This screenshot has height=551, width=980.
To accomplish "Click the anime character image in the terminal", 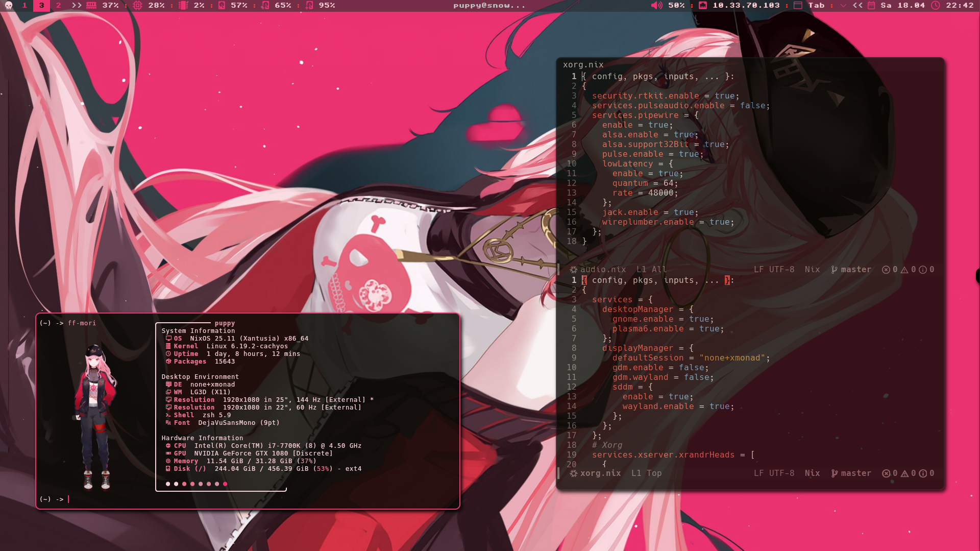I will click(x=96, y=417).
